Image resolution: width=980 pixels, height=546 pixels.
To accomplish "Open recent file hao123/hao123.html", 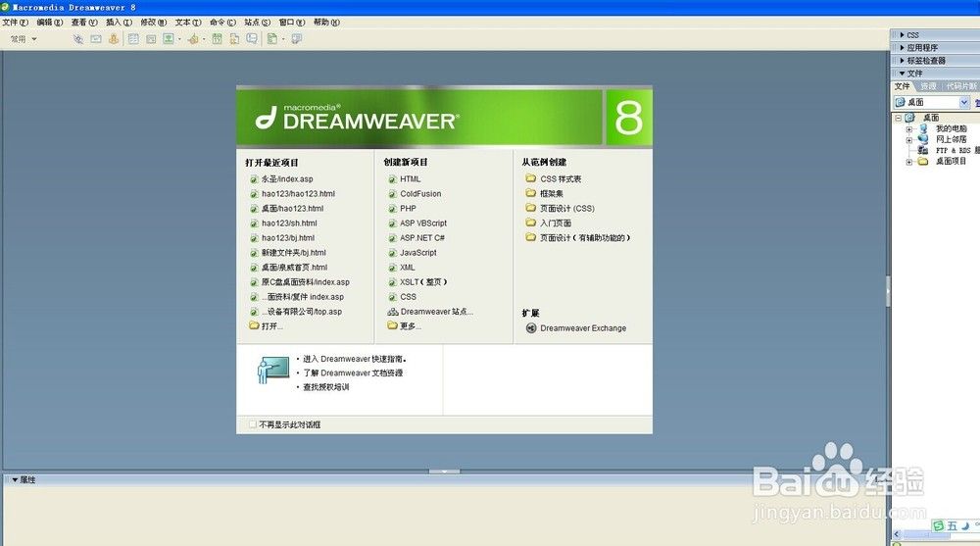I will [x=298, y=194].
